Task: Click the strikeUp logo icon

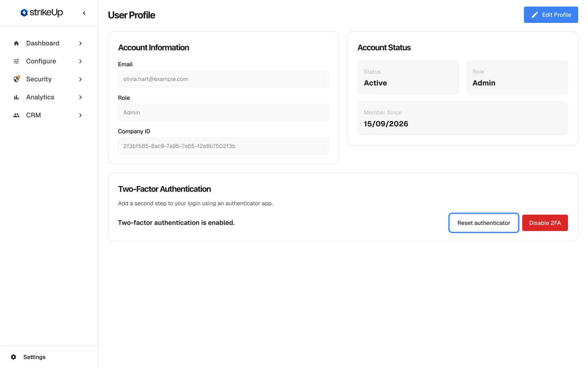Action: point(24,13)
